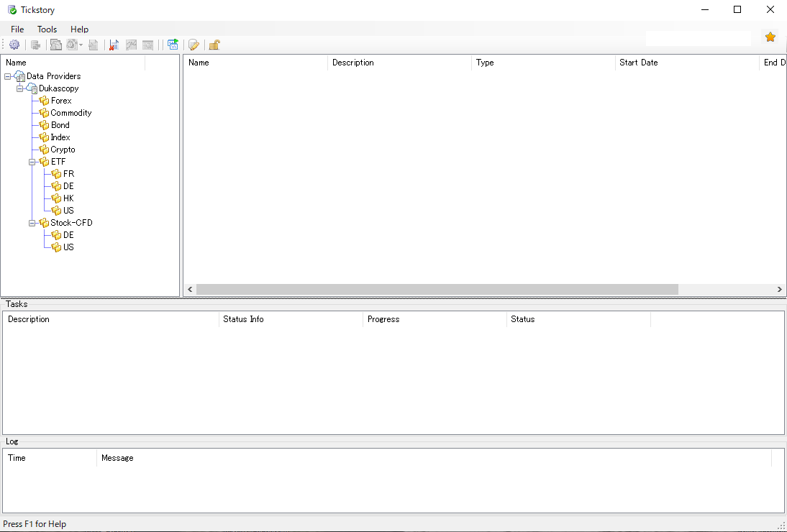Click the Message column header in Log
This screenshot has width=787, height=532.
435,458
